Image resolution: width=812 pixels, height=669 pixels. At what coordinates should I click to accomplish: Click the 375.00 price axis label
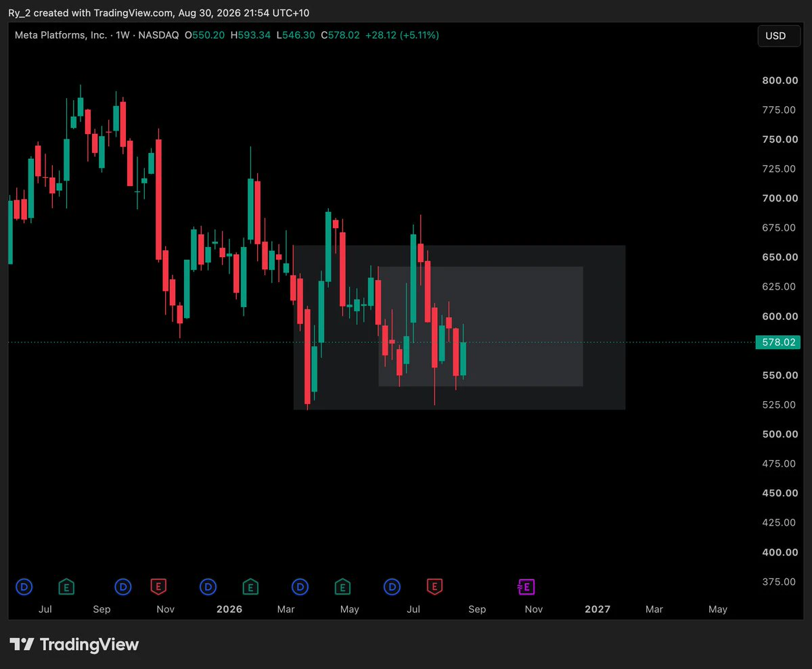pos(780,582)
